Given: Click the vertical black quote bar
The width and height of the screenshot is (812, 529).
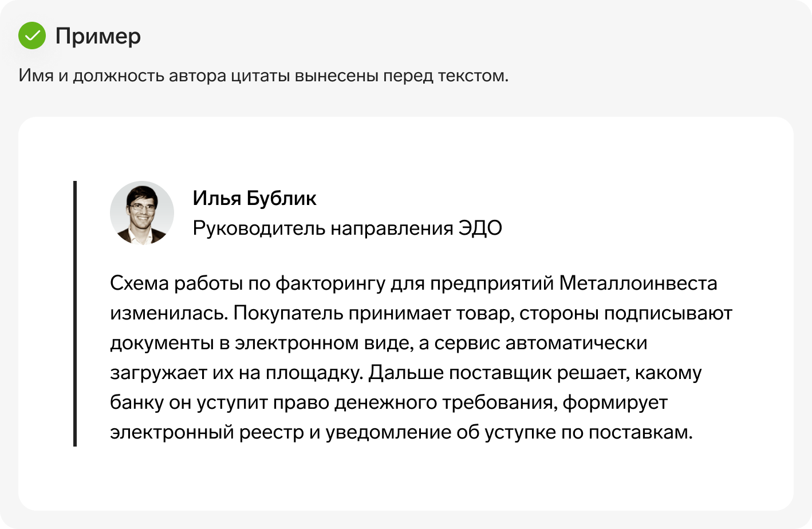Looking at the screenshot, I should click(75, 313).
